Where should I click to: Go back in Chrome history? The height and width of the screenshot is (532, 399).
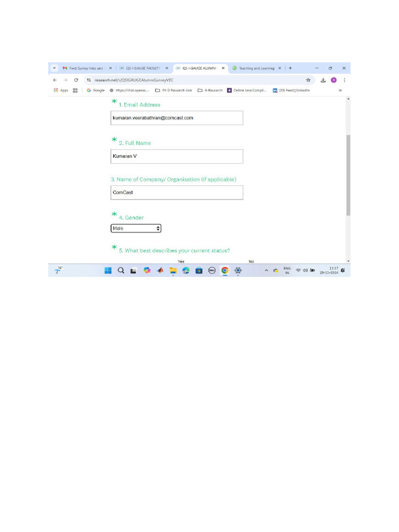[x=55, y=80]
